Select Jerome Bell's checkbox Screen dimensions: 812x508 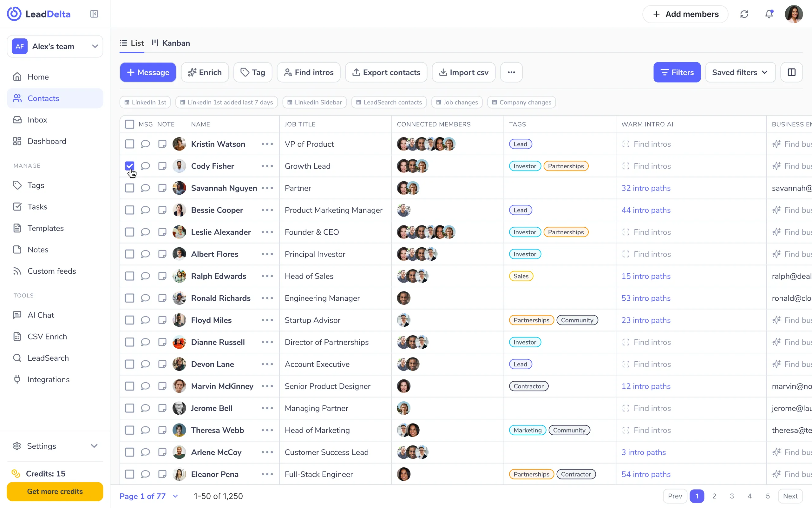click(129, 408)
